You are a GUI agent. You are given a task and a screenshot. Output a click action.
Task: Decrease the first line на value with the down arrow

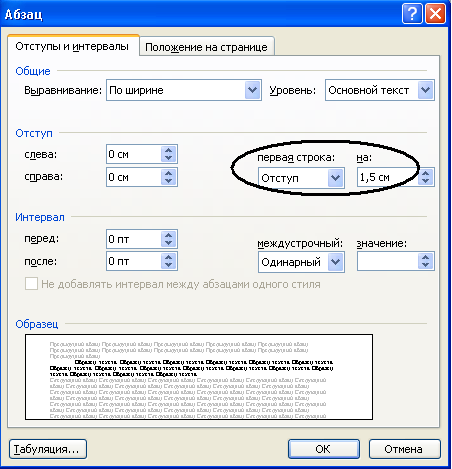[x=426, y=181]
